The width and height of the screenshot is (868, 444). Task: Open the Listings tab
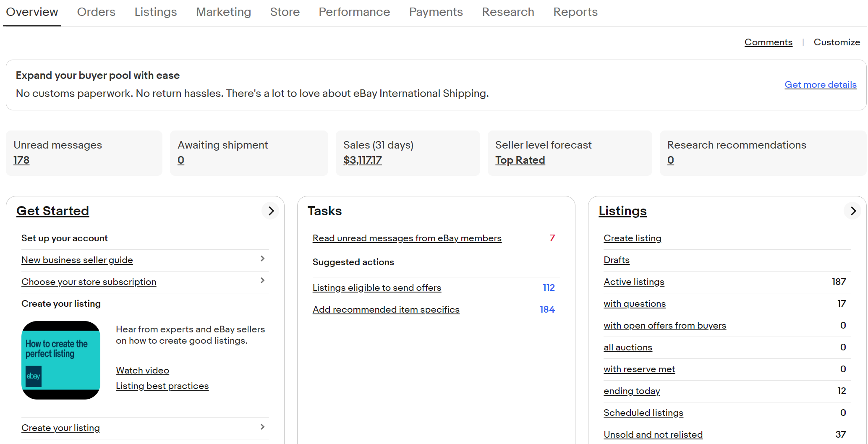156,12
